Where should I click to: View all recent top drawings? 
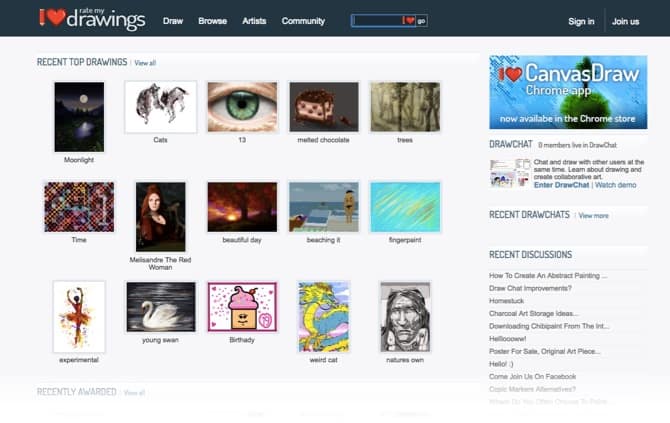145,63
